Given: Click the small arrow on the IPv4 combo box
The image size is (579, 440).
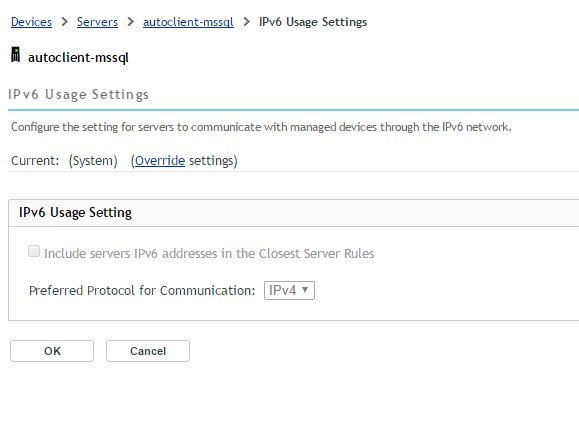Looking at the screenshot, I should click(305, 290).
